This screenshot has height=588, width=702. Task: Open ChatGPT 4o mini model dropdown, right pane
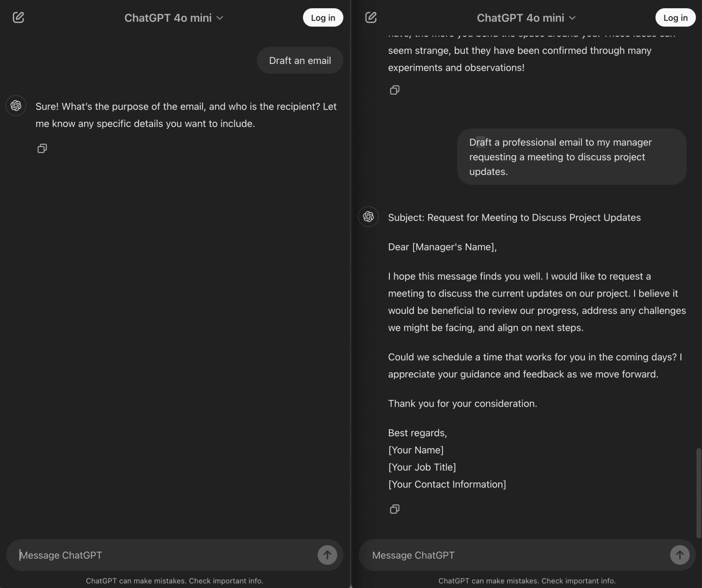(x=526, y=18)
